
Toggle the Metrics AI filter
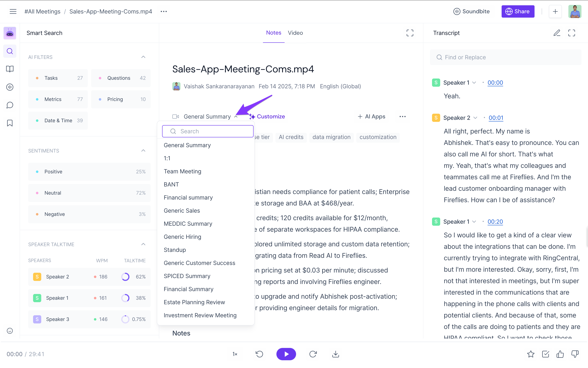tap(58, 99)
